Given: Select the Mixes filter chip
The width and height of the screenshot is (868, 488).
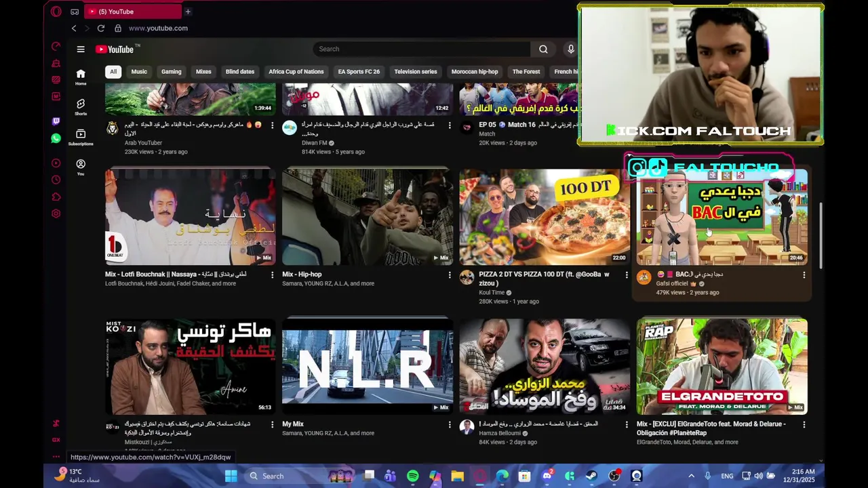Looking at the screenshot, I should [x=203, y=72].
